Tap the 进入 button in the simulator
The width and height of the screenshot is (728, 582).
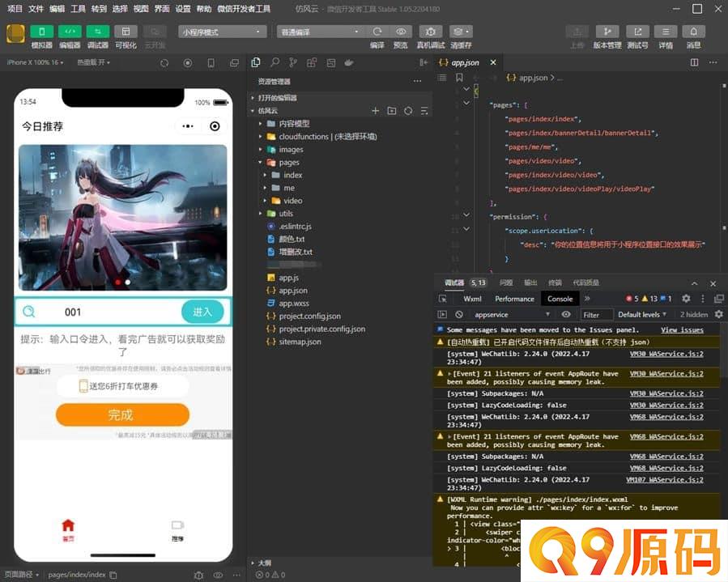(x=202, y=312)
